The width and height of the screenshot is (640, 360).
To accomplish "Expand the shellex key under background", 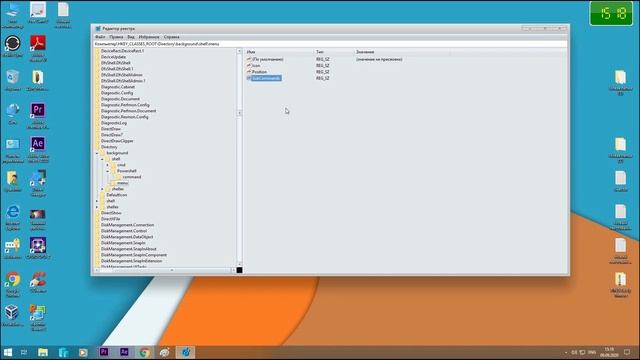I will [x=102, y=189].
